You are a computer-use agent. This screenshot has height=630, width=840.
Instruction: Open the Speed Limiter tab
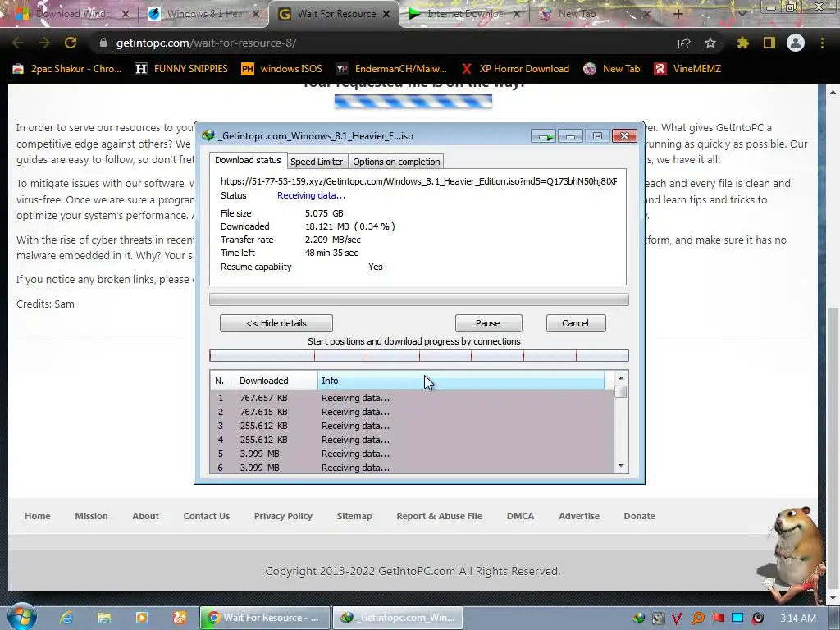317,162
